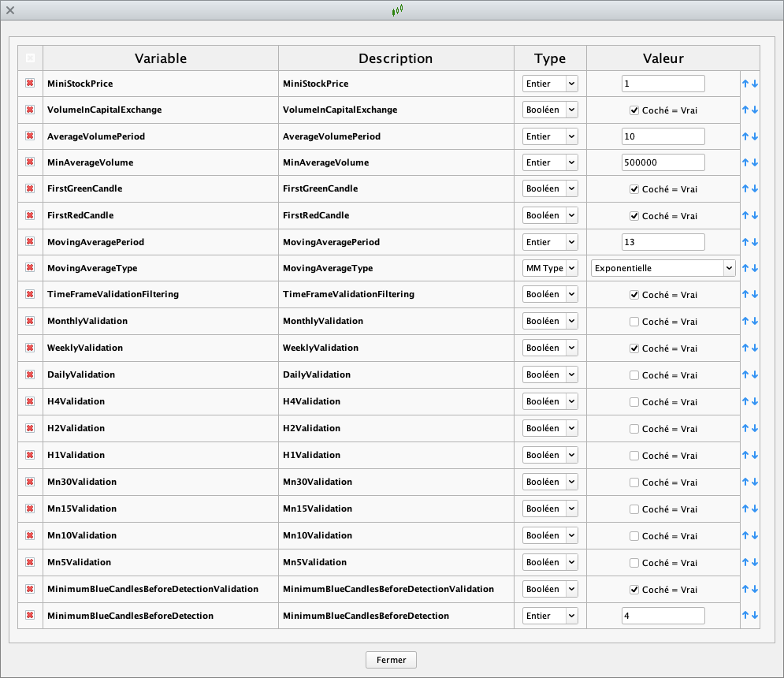Select all rows using header checkbox
The image size is (784, 678).
[x=30, y=58]
